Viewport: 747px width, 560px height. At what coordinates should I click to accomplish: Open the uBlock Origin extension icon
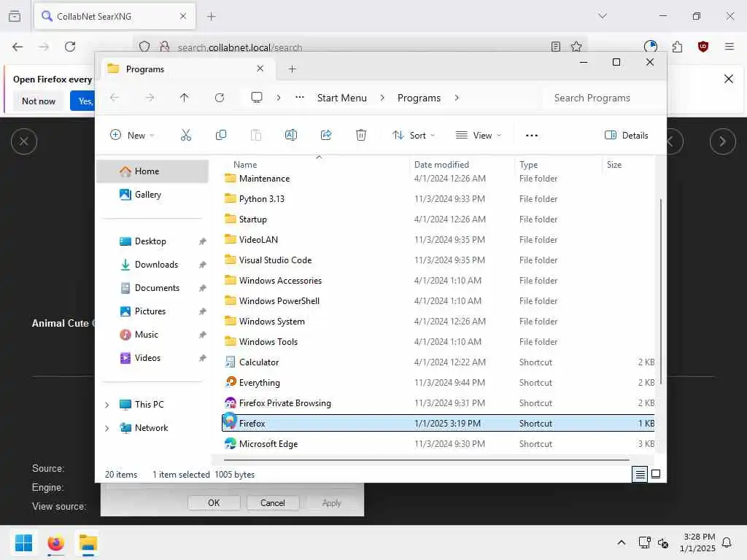tap(703, 47)
